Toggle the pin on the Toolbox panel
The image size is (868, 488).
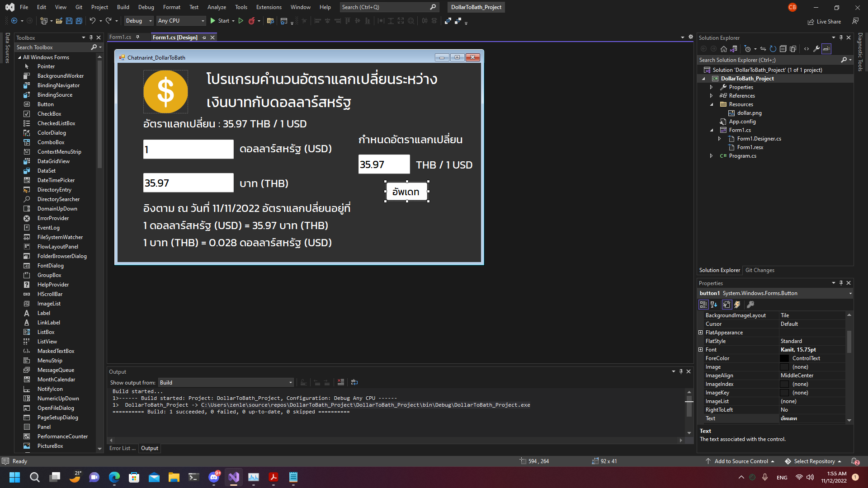tap(91, 38)
